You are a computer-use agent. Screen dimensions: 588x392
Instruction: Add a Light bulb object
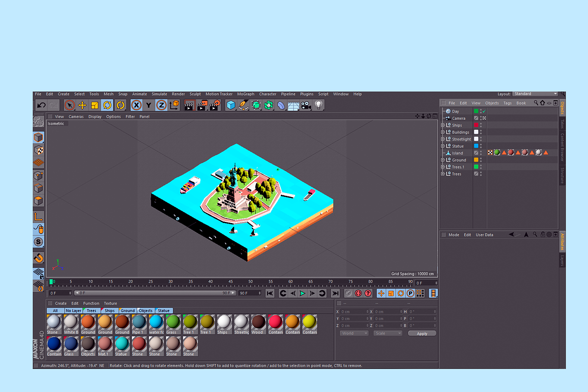(x=319, y=105)
